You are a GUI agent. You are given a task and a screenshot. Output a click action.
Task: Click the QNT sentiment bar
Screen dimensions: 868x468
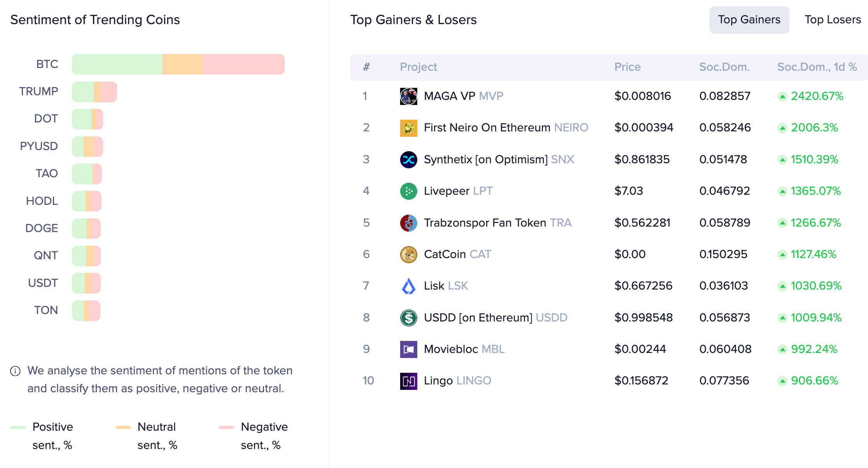pos(86,256)
